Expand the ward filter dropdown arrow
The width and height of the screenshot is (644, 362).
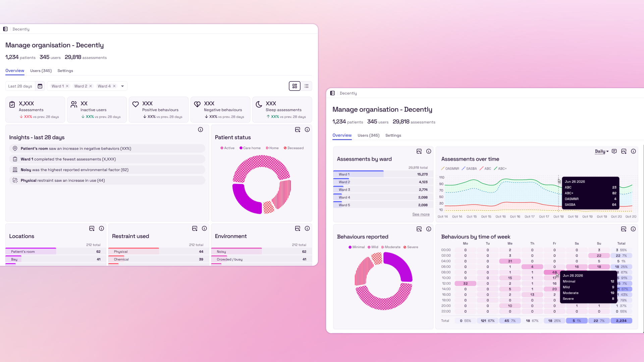coord(122,86)
